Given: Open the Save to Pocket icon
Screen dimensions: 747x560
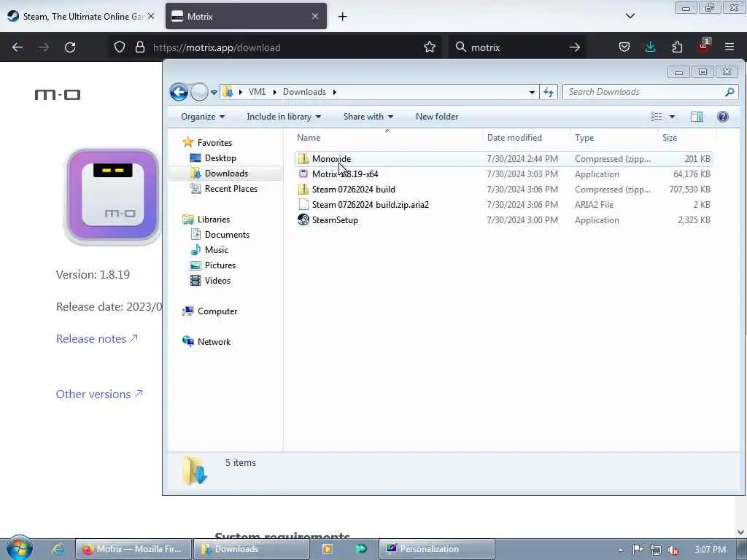Looking at the screenshot, I should pos(624,47).
